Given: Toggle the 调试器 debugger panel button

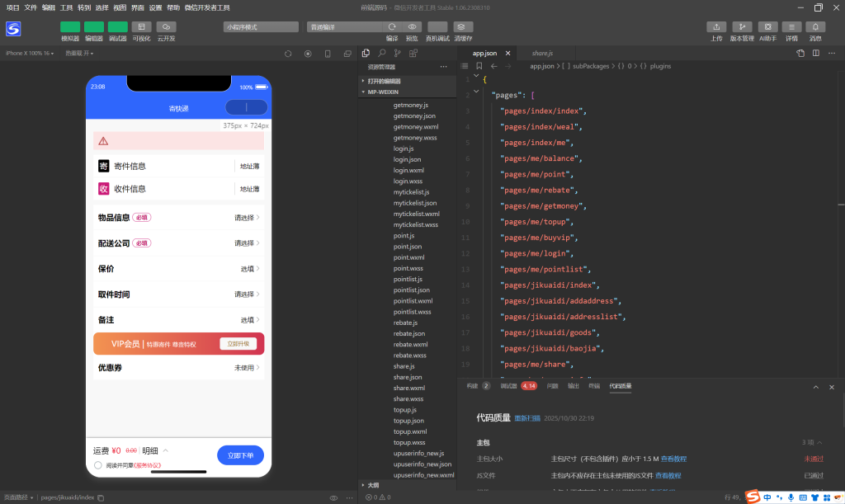Looking at the screenshot, I should 117,27.
